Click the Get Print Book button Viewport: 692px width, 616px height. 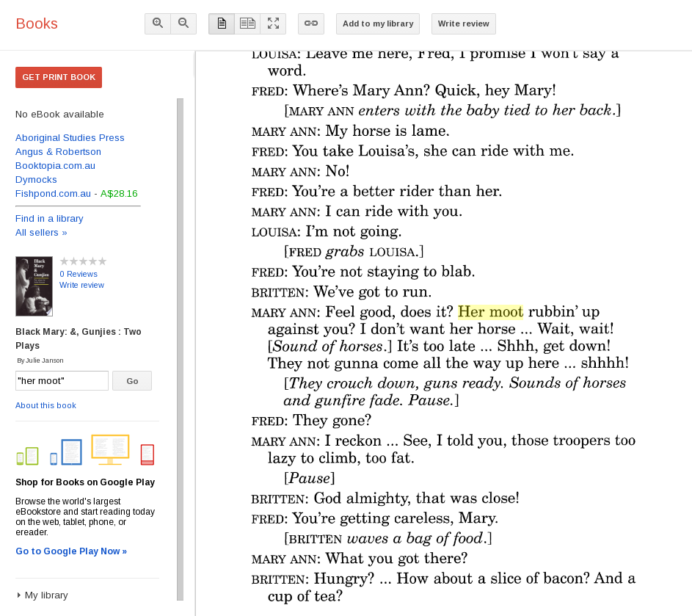59,77
